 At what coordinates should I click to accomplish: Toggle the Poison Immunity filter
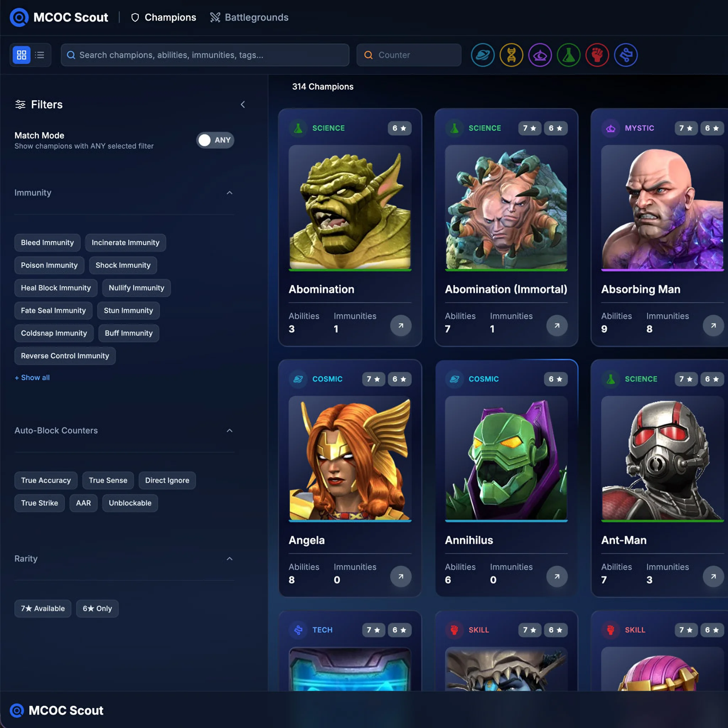tap(49, 265)
